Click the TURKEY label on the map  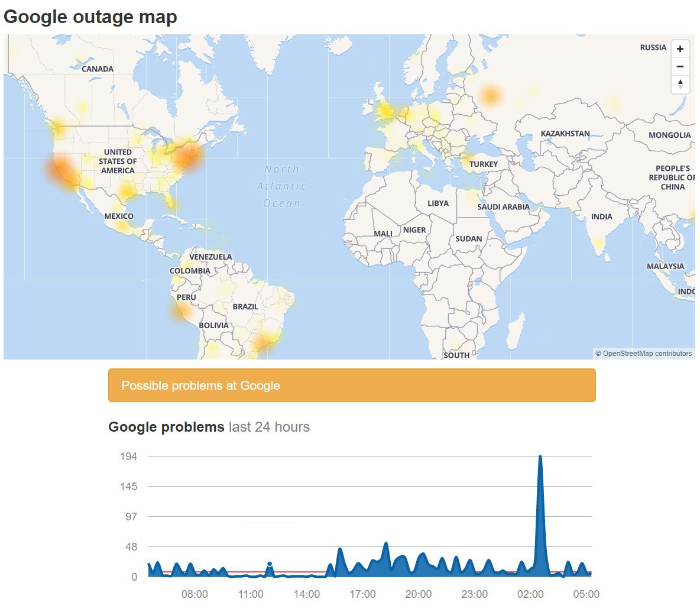(483, 164)
